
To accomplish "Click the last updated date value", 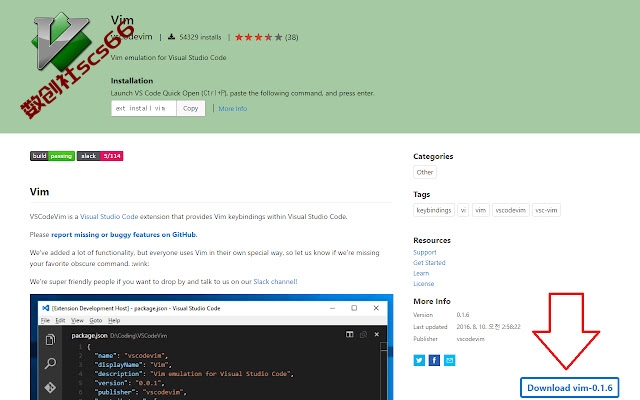I will point(488,327).
